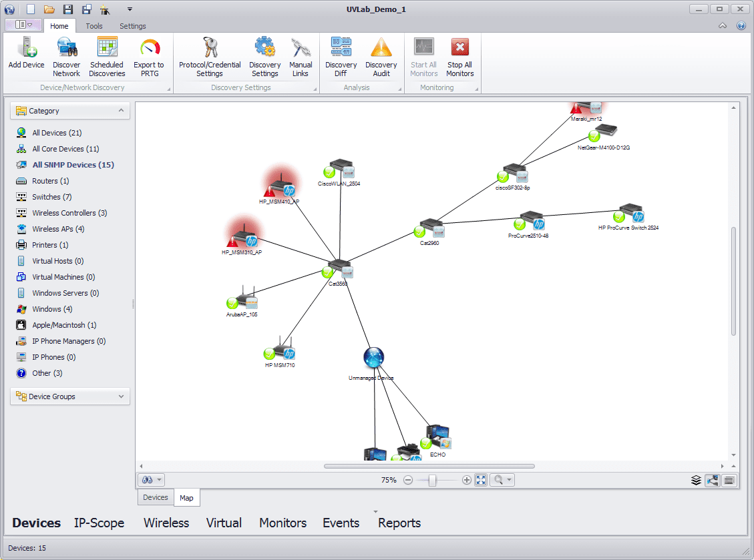Screen dimensions: 754x560
Task: Select the CiscoWLAN_2504 node
Action: pyautogui.click(x=341, y=170)
